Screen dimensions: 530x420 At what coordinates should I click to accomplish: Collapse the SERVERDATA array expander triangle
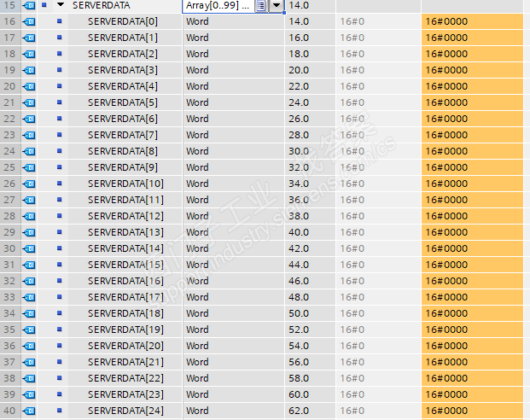[61, 5]
